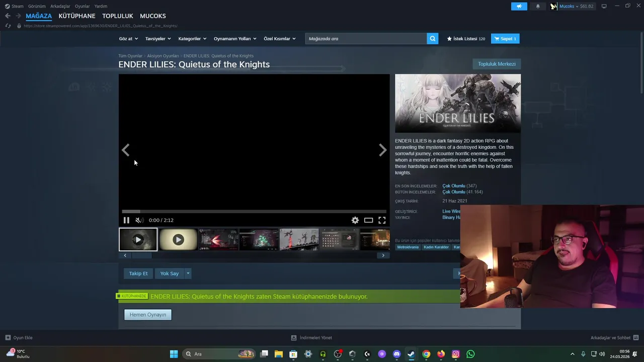Show the previous media with left arrow
The image size is (644, 362).
pos(125,150)
